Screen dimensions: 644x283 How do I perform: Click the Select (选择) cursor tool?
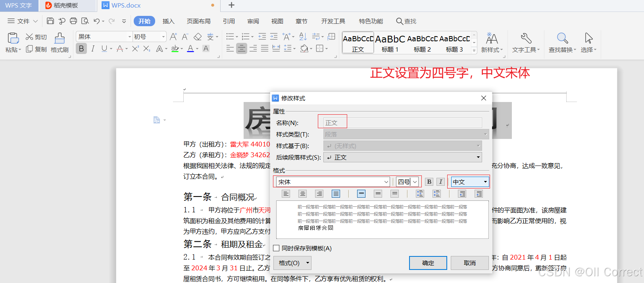588,43
